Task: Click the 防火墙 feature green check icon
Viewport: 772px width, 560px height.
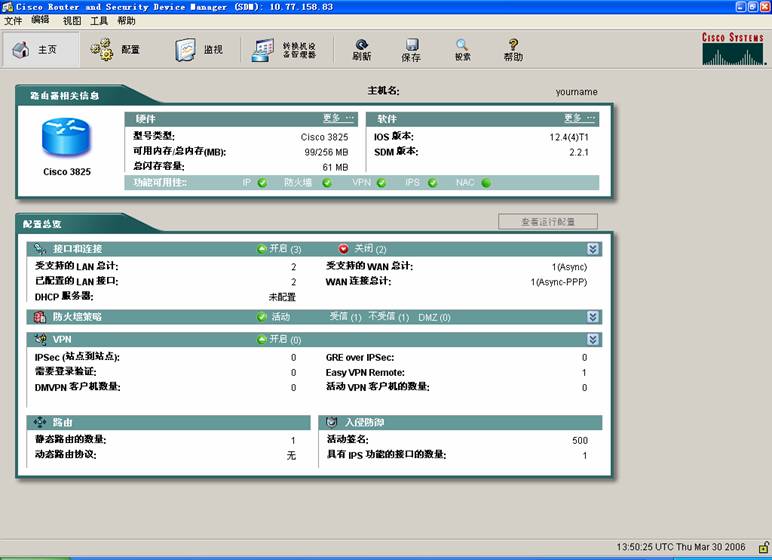Action: pyautogui.click(x=327, y=183)
